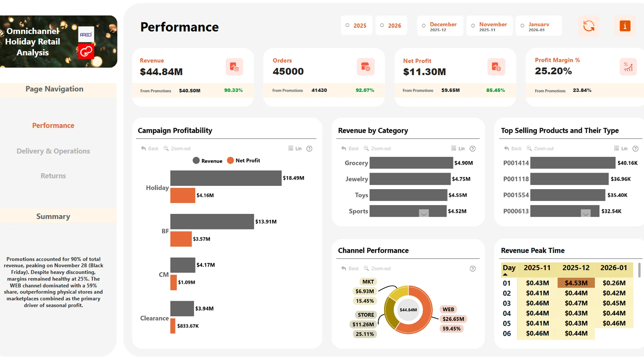644x362 pixels.
Task: Click the orange Net Profit legend swatch
Action: click(230, 161)
